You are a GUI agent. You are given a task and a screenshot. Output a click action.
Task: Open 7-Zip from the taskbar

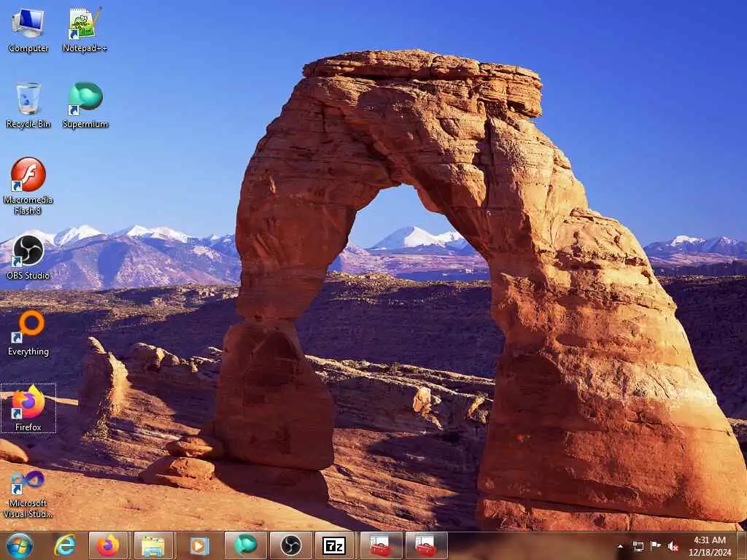coord(334,545)
